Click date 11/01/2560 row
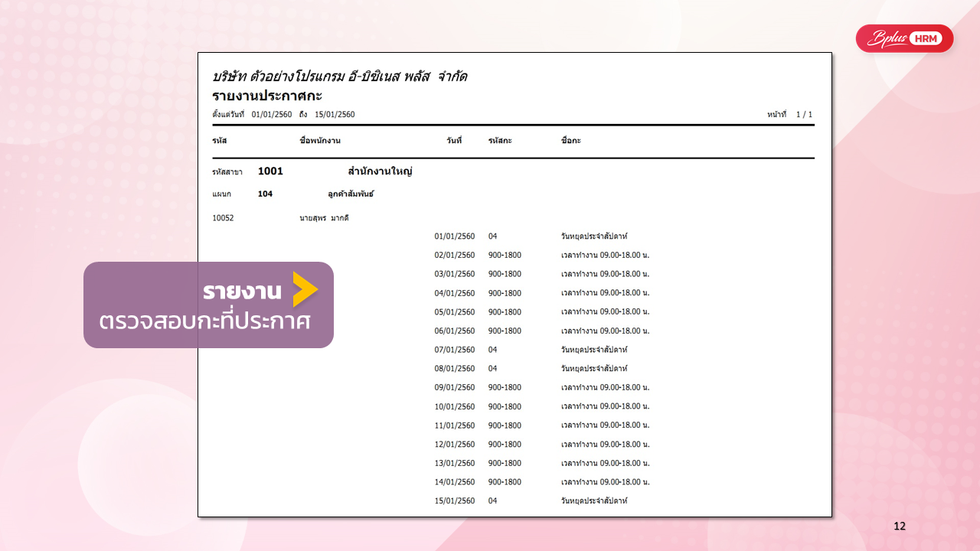 [x=455, y=425]
